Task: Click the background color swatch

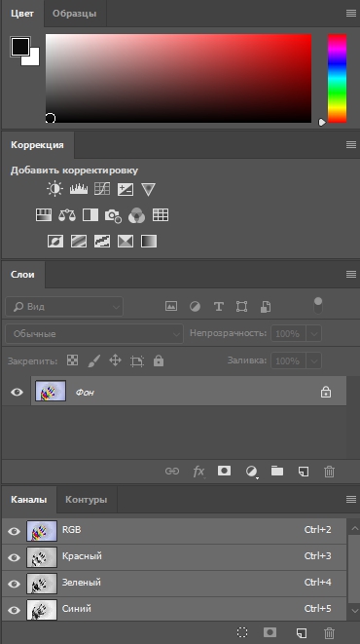Action: 34,60
